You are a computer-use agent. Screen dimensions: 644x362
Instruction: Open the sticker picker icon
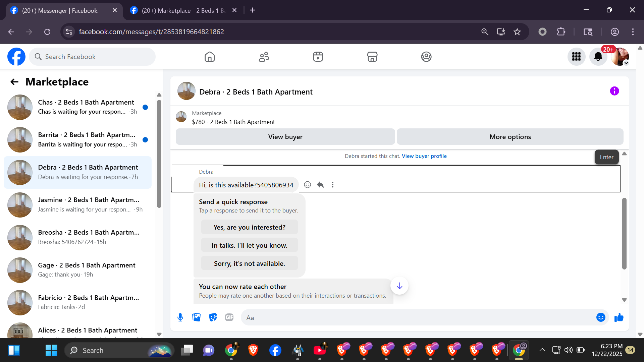(213, 317)
